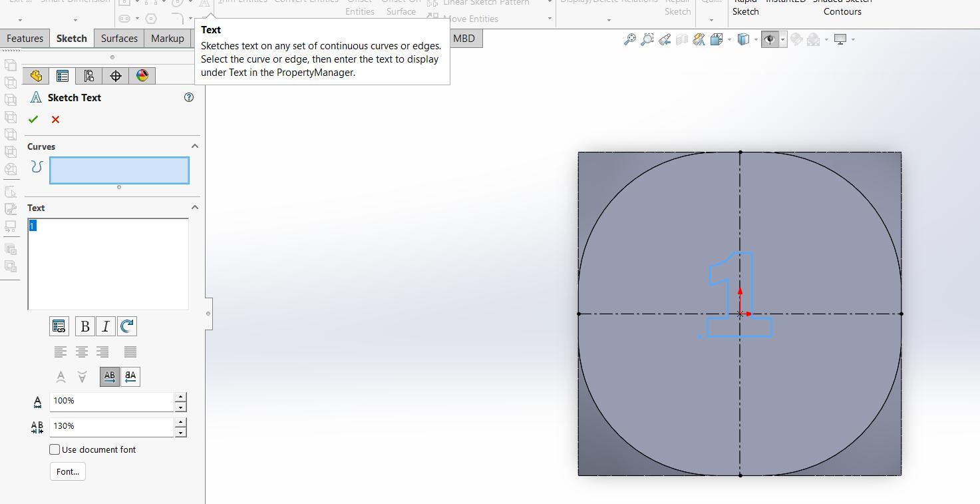
Task: Switch to the Features tab
Action: (25, 39)
